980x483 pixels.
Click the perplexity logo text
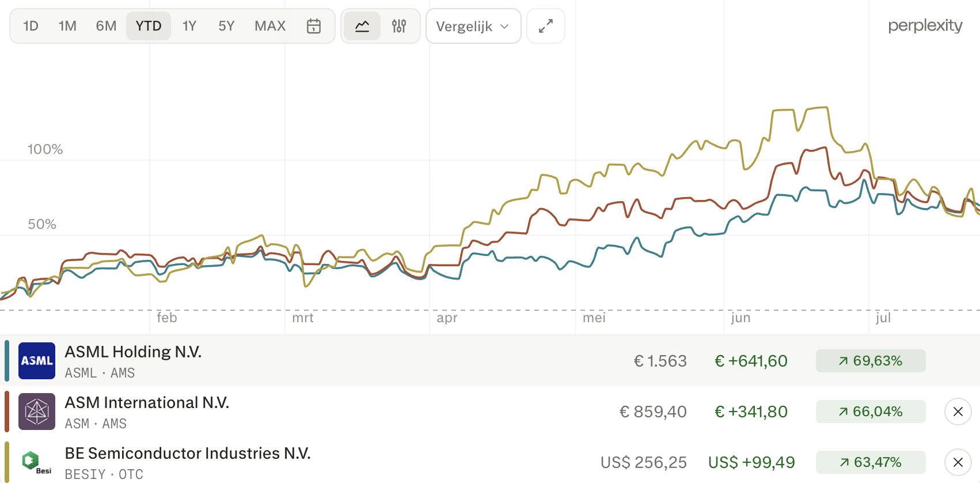pyautogui.click(x=925, y=26)
